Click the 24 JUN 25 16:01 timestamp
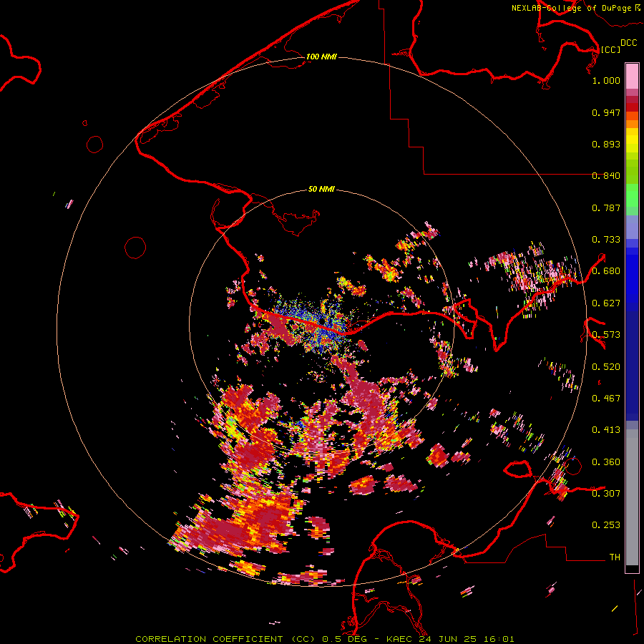Image resolution: width=644 pixels, height=644 pixels. [467, 639]
